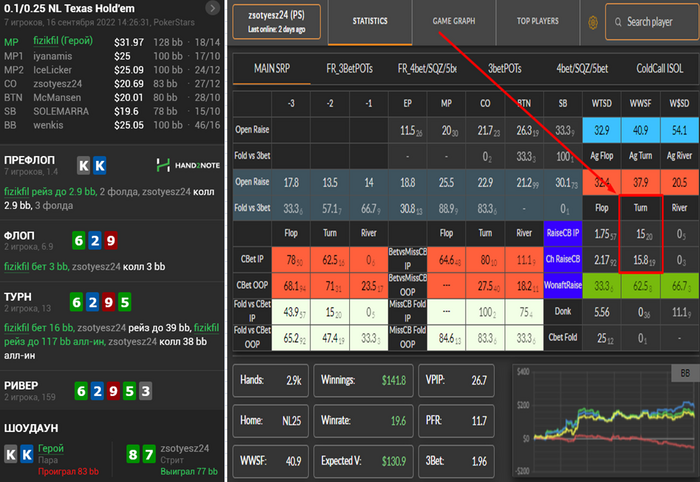Screen dimensions: 700x482
Task: Open the GAME GRAPH tab
Action: tap(454, 21)
